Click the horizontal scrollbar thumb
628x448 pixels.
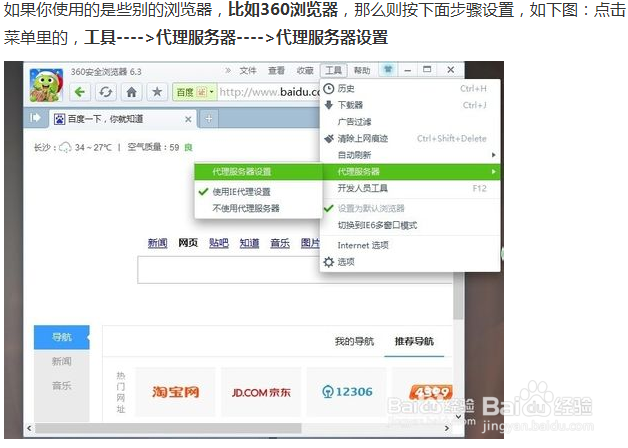click(x=168, y=428)
